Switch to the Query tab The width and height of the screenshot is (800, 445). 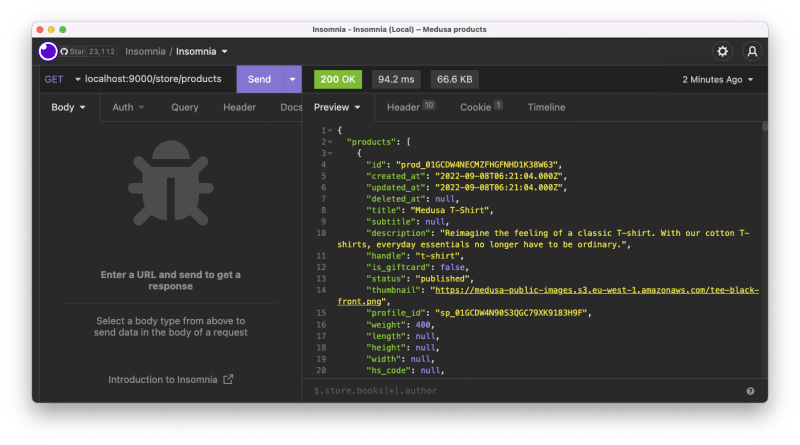coord(185,107)
